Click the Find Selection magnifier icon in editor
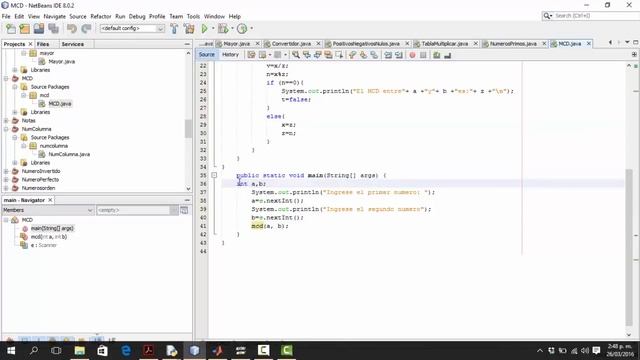The width and height of the screenshot is (640, 360). [x=296, y=55]
